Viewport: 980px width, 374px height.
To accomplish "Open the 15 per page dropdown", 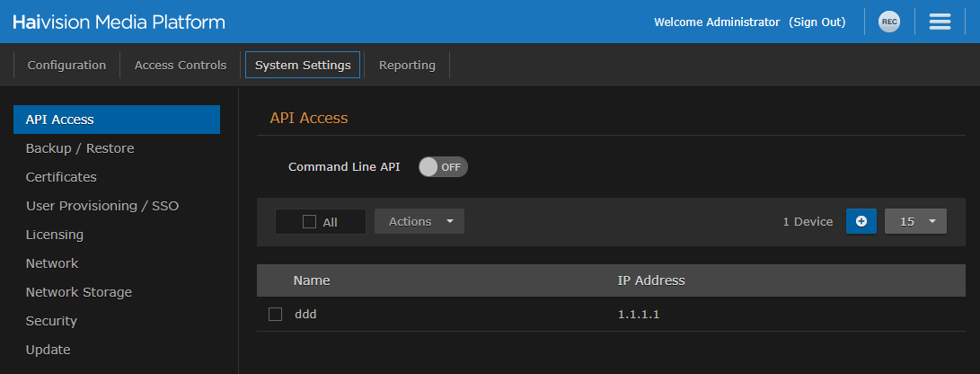I will click(x=915, y=221).
